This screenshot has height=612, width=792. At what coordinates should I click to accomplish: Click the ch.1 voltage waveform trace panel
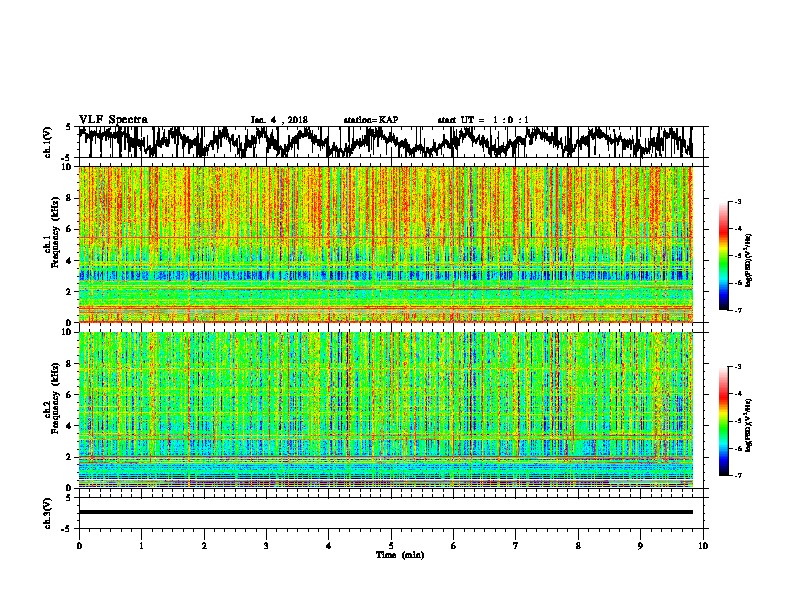[393, 142]
